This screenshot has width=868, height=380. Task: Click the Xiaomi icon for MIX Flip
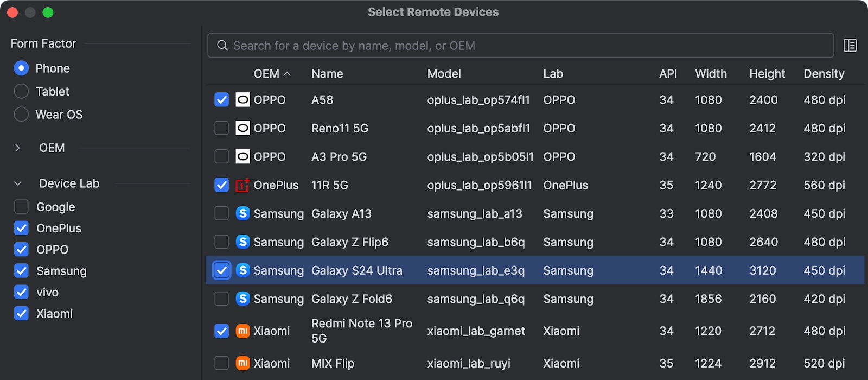(x=243, y=363)
